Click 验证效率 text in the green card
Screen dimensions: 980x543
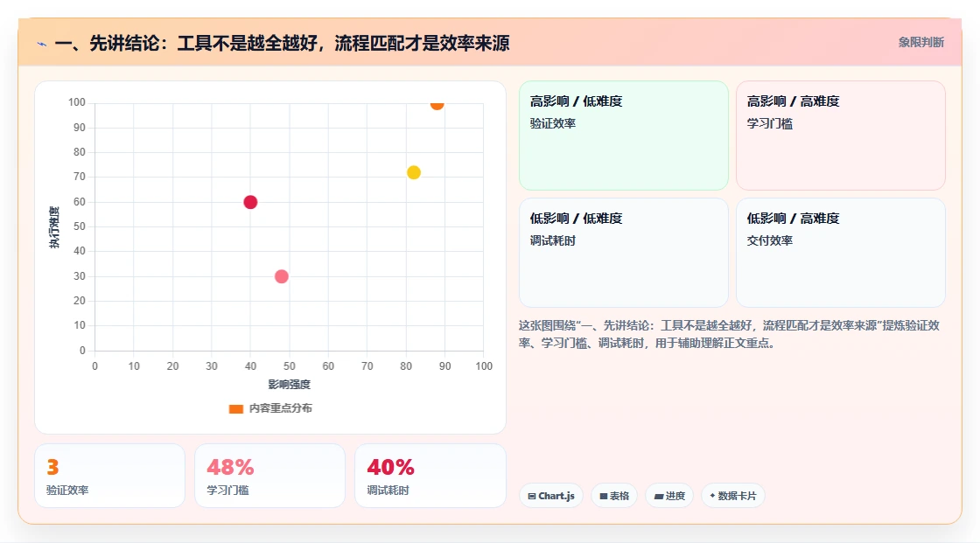[x=553, y=123]
